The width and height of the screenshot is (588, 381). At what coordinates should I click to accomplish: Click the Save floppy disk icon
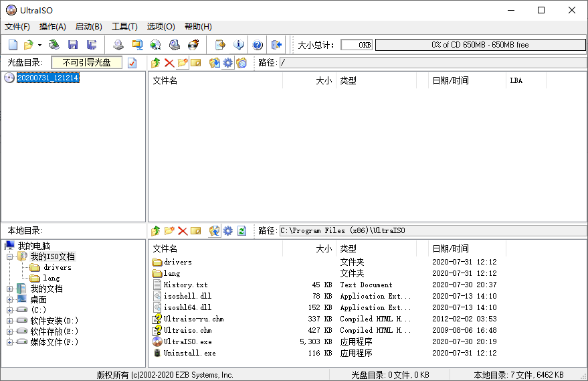click(73, 45)
